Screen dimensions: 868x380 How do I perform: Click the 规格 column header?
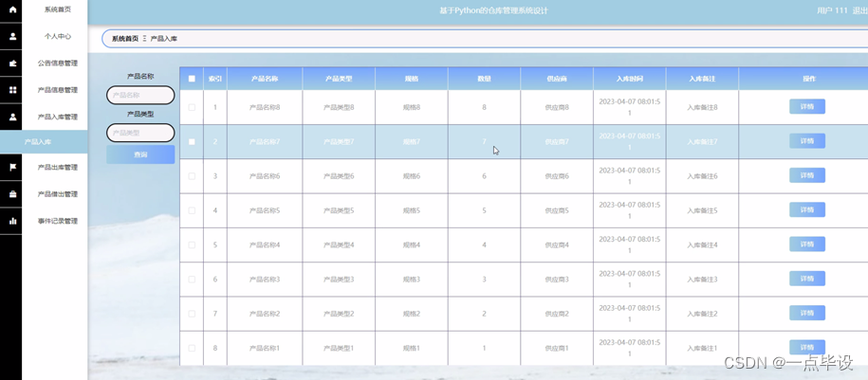click(412, 79)
